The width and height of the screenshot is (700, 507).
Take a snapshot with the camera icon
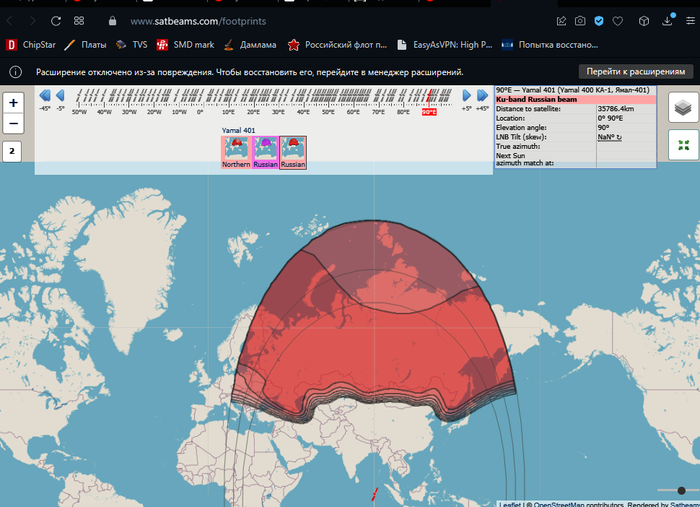580,21
